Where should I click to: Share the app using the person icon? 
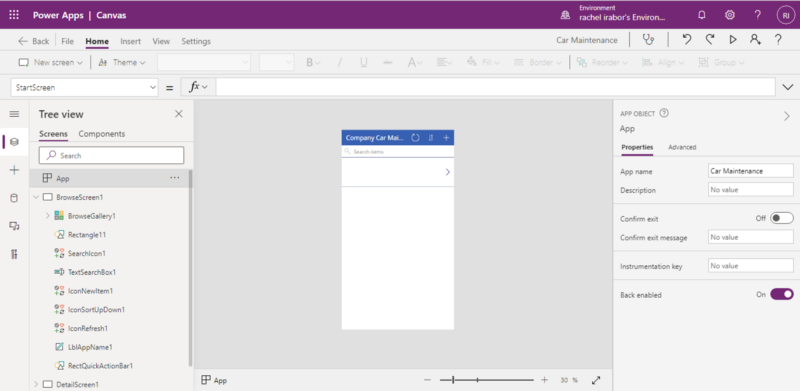pos(755,40)
